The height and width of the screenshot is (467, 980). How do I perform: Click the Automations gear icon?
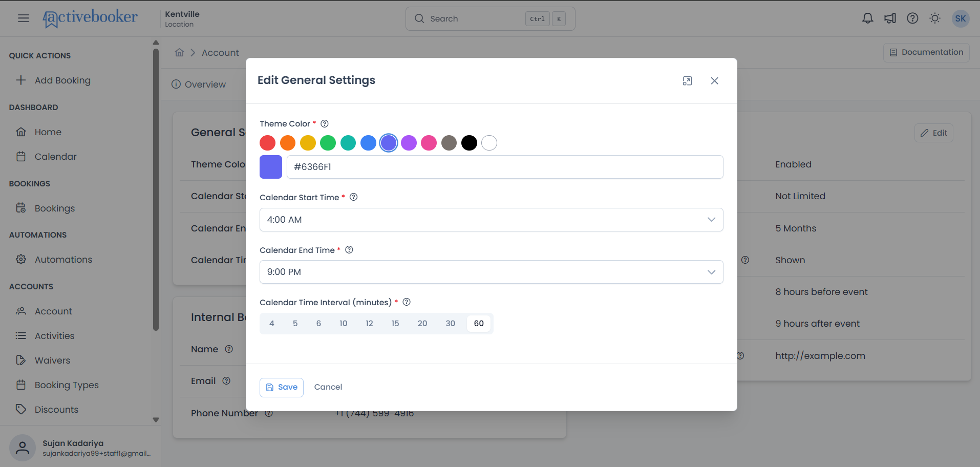[x=21, y=259]
